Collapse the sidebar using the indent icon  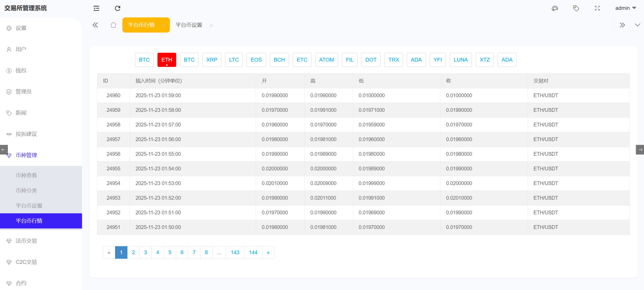point(96,8)
